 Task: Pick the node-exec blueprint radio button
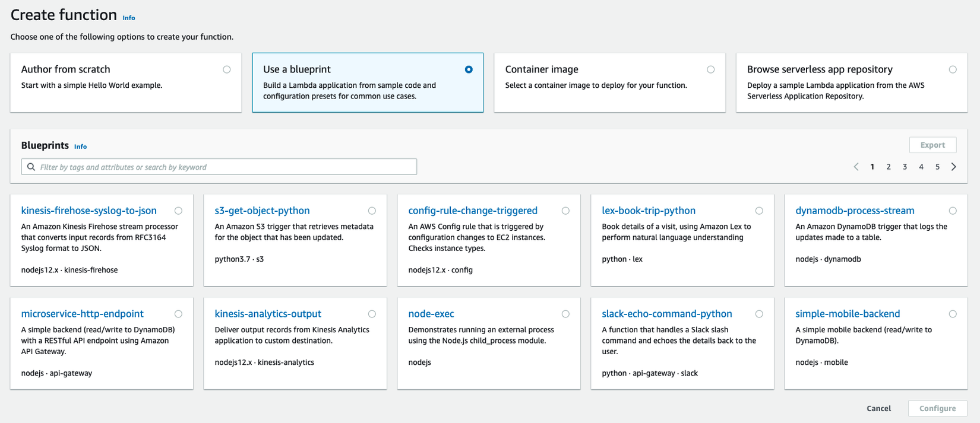point(565,314)
